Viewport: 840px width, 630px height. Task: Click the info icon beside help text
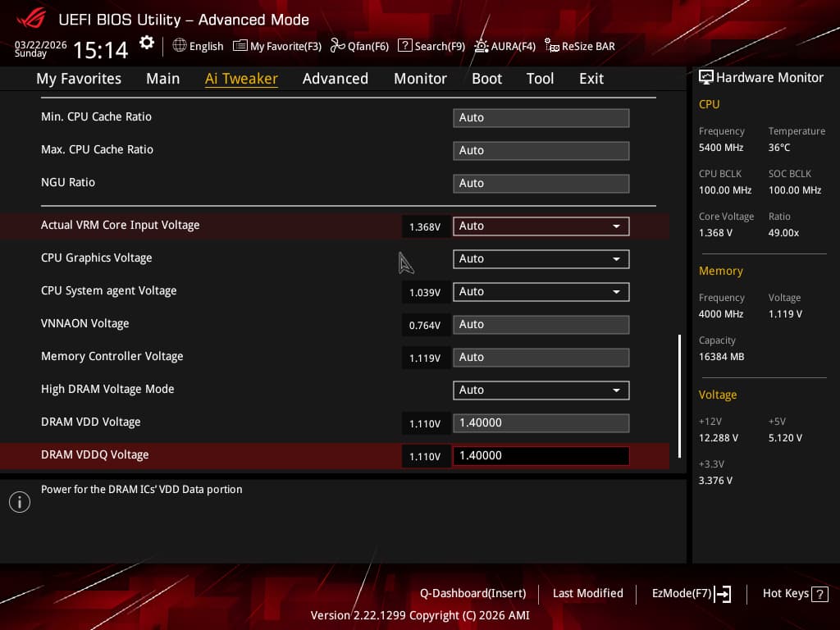tap(20, 502)
